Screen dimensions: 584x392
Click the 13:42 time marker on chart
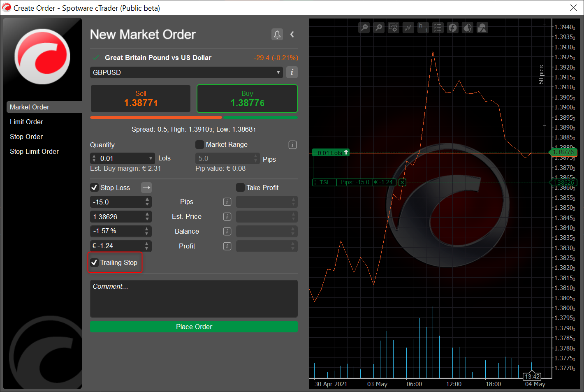pyautogui.click(x=532, y=377)
